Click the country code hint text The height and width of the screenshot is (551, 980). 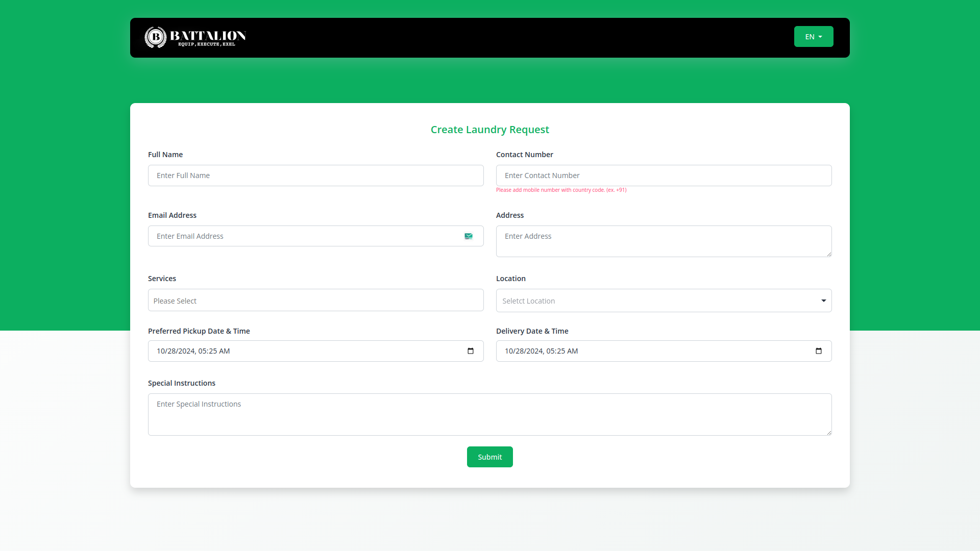(x=561, y=190)
